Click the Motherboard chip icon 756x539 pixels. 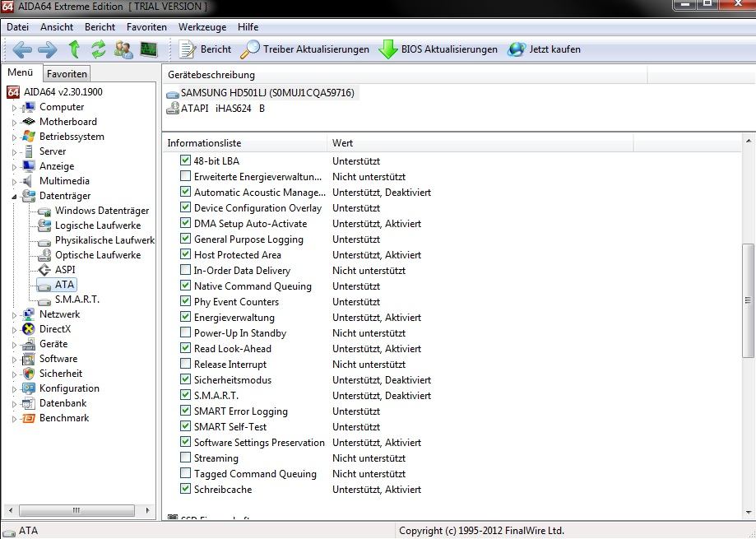pos(29,122)
